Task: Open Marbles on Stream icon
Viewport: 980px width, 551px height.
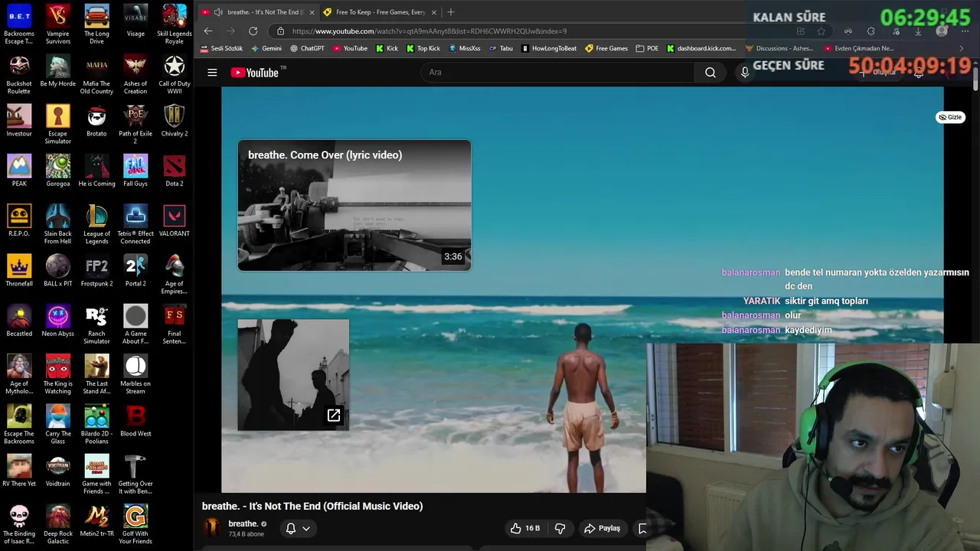Action: tap(136, 375)
